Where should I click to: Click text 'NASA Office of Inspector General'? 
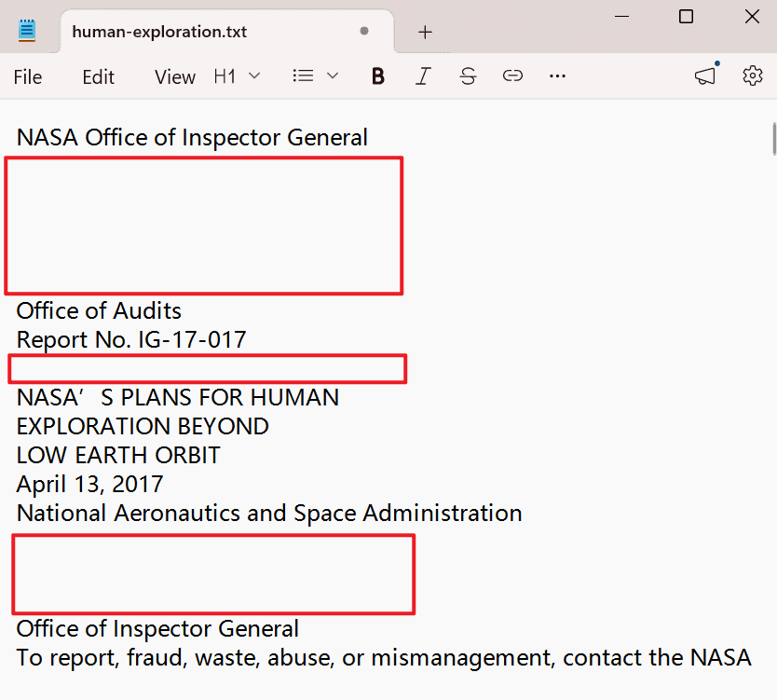192,137
